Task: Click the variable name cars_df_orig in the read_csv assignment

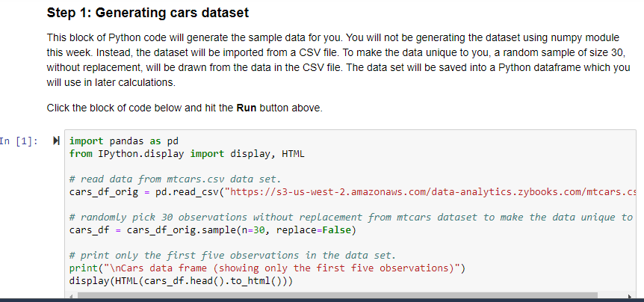Action: click(104, 192)
